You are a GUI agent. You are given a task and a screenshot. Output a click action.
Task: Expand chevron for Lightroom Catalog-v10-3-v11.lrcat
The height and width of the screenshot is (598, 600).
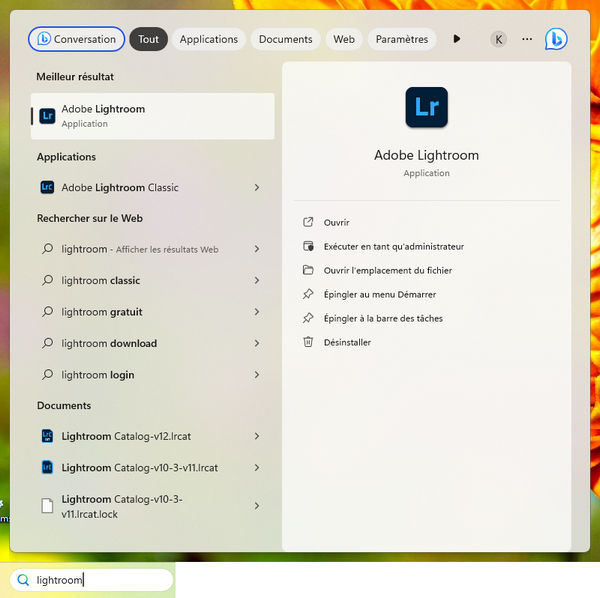point(256,468)
